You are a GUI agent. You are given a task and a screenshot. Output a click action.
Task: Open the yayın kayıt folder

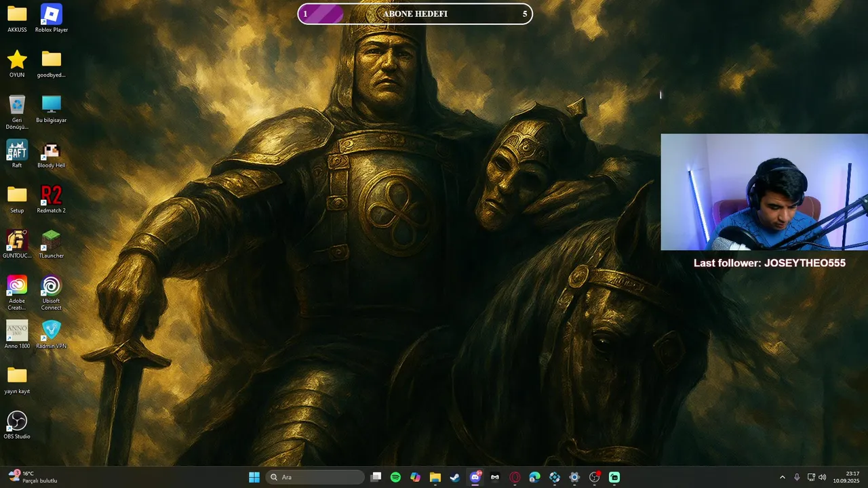pyautogui.click(x=17, y=380)
